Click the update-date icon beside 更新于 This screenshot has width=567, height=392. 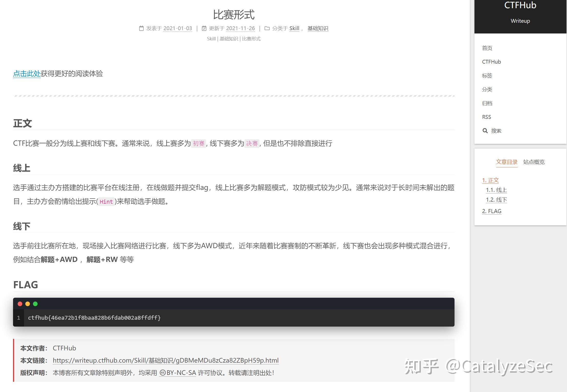[x=204, y=28]
